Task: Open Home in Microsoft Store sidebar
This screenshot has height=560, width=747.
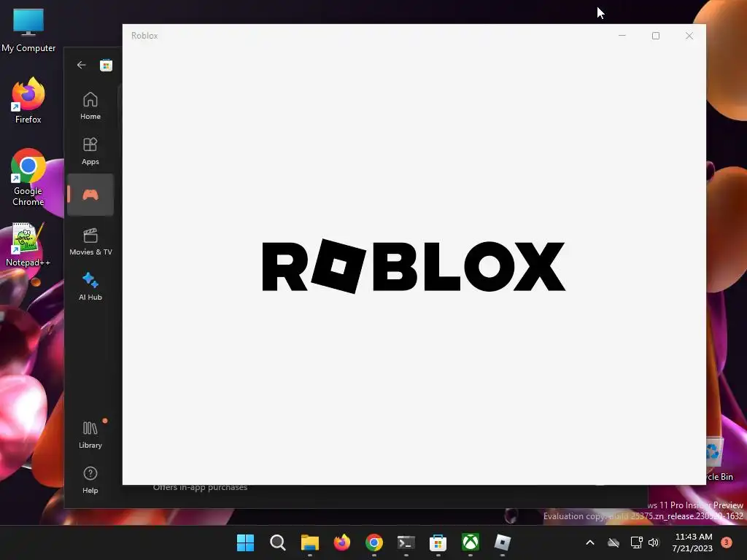Action: (x=90, y=106)
